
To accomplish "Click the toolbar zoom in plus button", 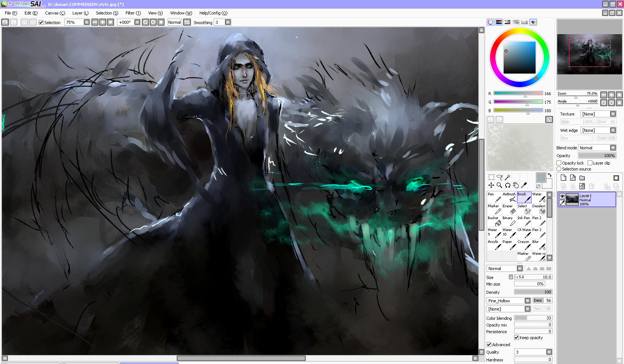I will pos(103,22).
